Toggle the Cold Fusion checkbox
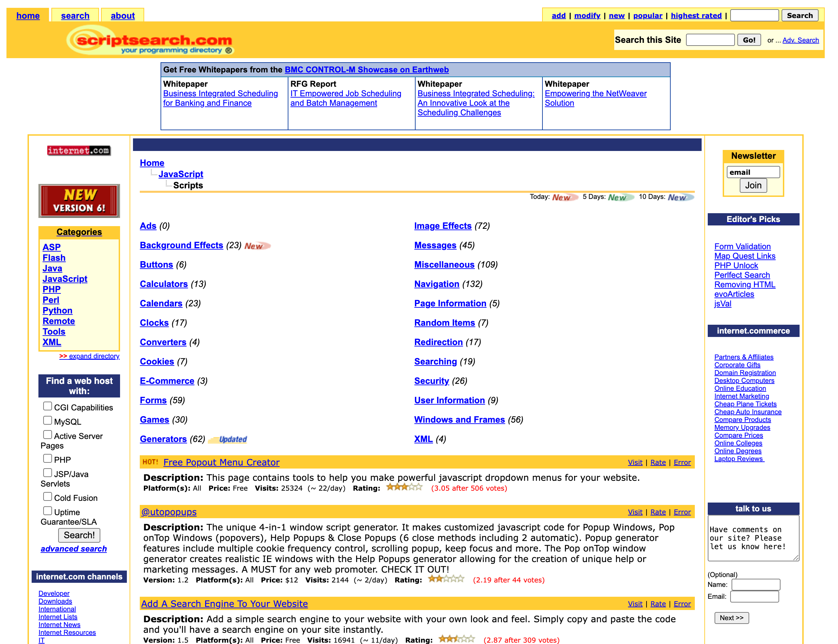This screenshot has width=838, height=644. pyautogui.click(x=48, y=496)
